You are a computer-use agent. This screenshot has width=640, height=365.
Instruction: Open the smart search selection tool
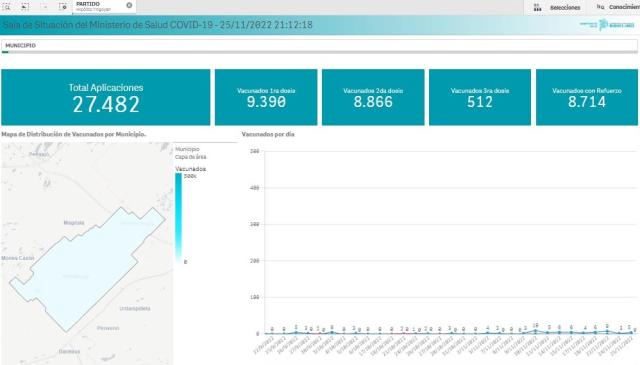[x=7, y=7]
